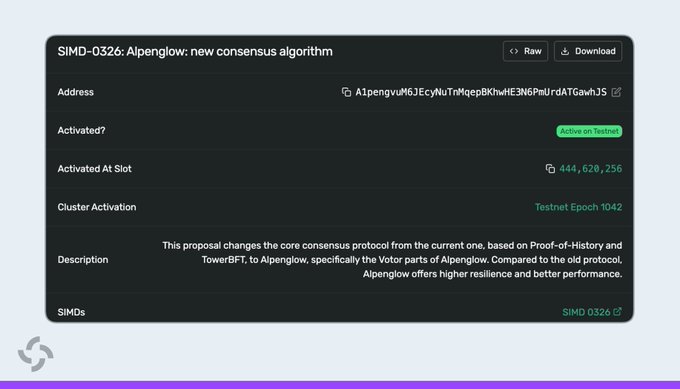Click the Download button
This screenshot has height=389, width=680.
coord(588,51)
